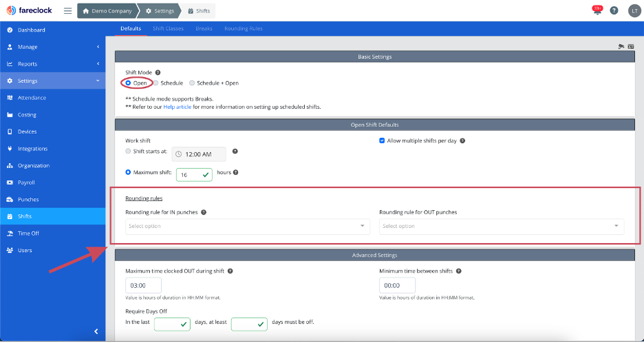Click help icon for Minimum time between shifts

(x=459, y=271)
